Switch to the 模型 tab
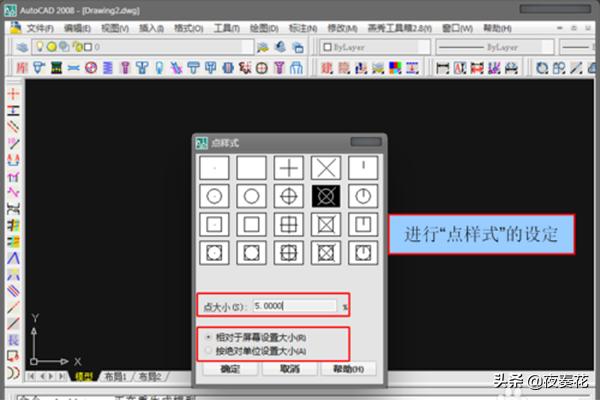 click(84, 377)
